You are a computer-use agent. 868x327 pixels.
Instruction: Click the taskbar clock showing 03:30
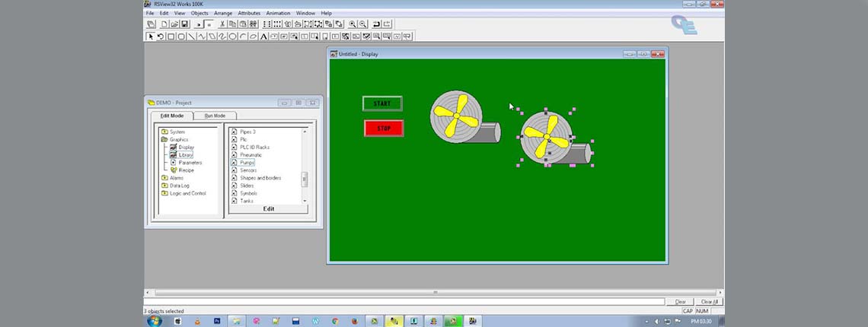pyautogui.click(x=700, y=321)
